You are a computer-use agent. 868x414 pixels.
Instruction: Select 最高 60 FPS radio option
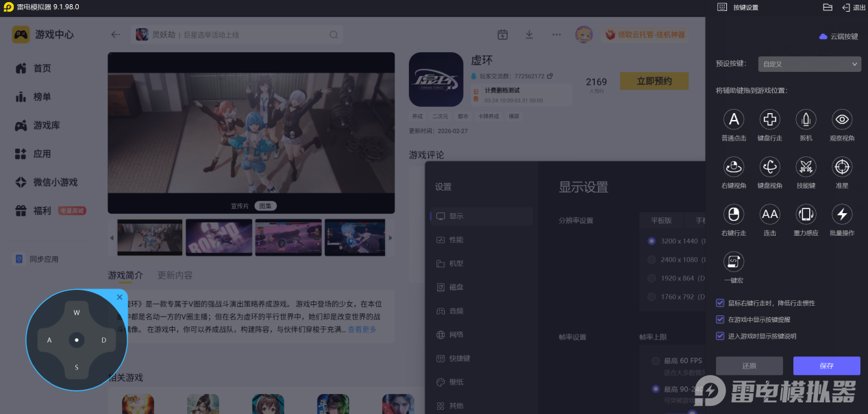656,361
